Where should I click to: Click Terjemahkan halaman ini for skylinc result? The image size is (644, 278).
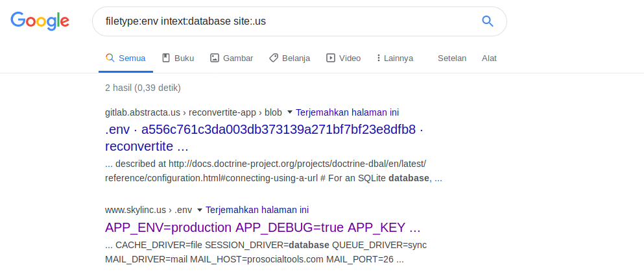tap(257, 210)
